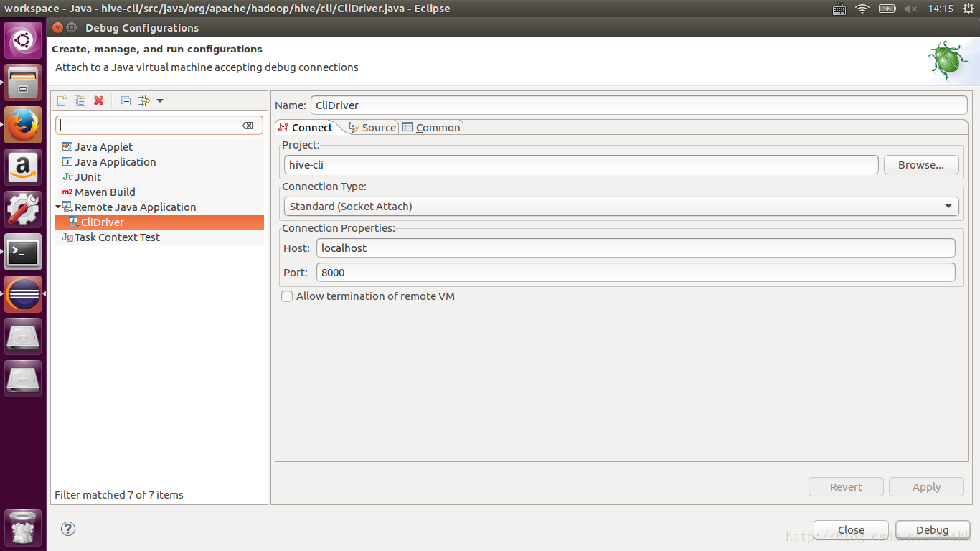Screen dimensions: 980x551
Task: Edit the Project field hive-cli
Action: point(581,164)
